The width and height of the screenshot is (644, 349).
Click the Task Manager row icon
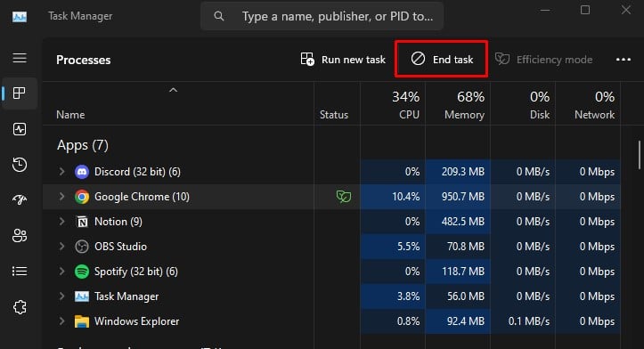coord(82,296)
